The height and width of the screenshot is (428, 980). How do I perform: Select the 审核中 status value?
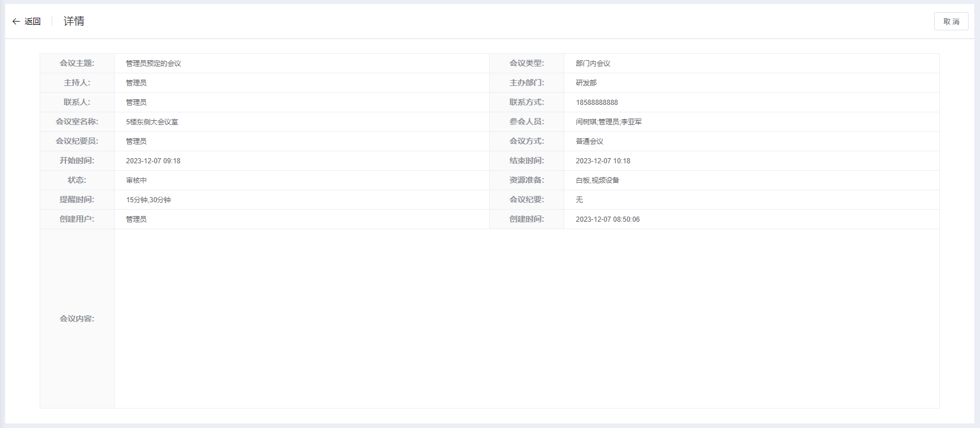tap(136, 180)
